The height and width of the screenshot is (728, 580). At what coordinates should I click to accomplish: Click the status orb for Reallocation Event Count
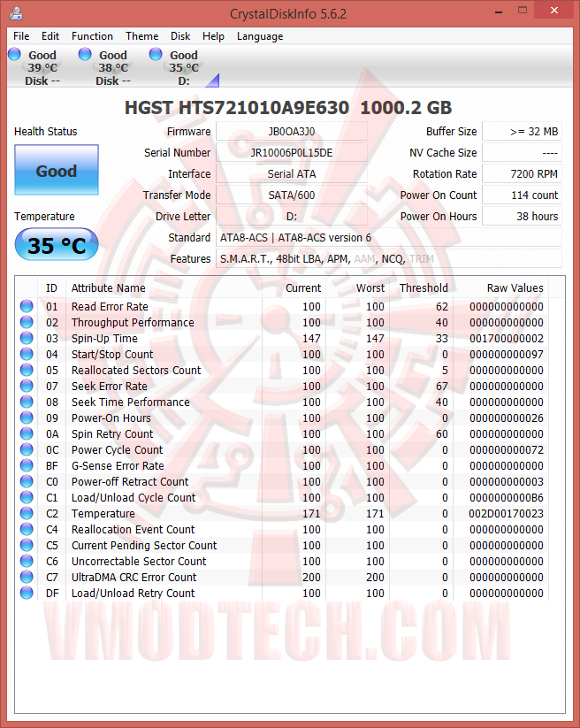[27, 529]
